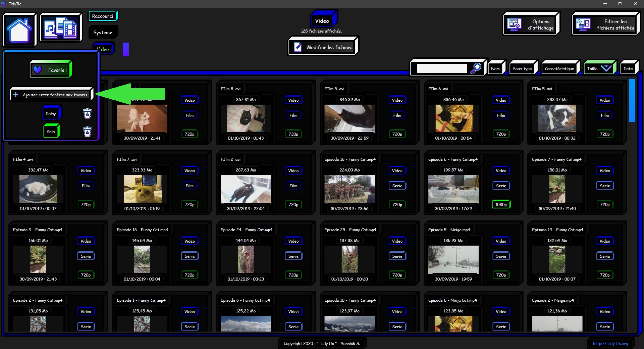Toggle sort by Date

coord(628,69)
